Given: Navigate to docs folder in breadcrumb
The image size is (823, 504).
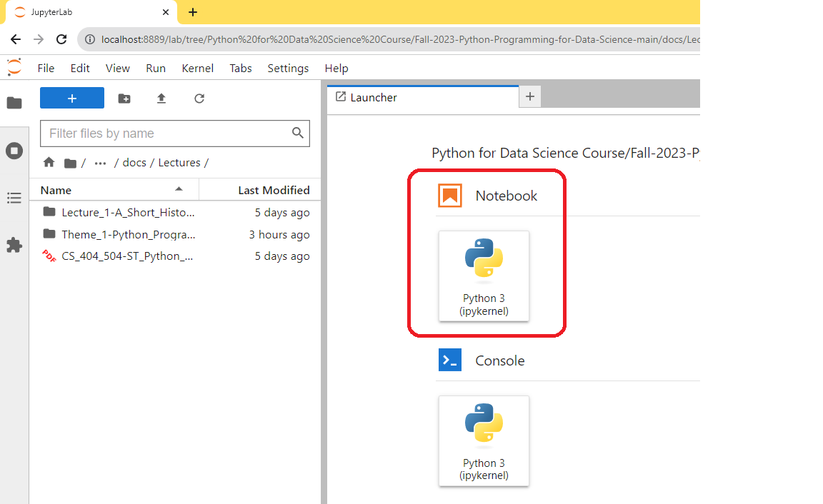Looking at the screenshot, I should (134, 163).
